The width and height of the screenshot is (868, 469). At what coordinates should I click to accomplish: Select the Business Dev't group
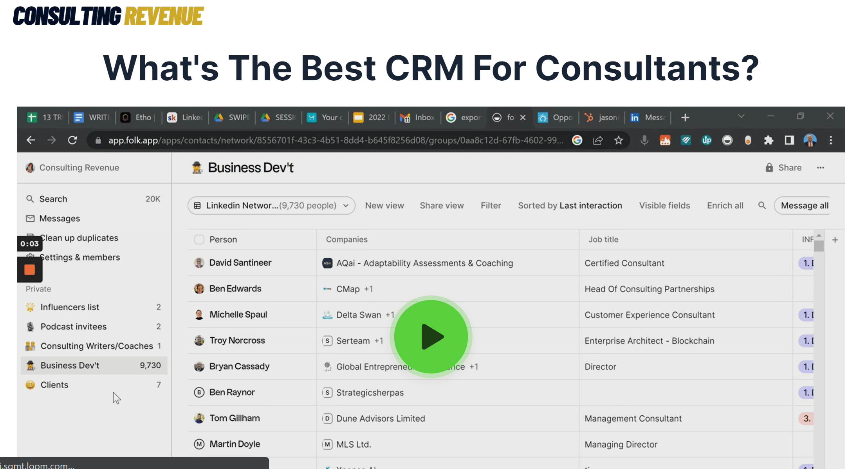[x=94, y=365]
